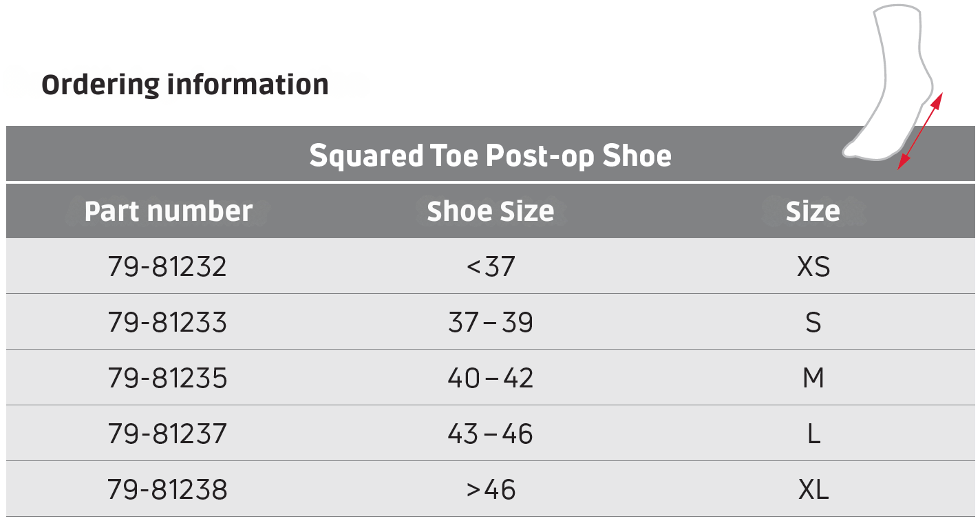
Task: Select the XS size cell
Action: pyautogui.click(x=813, y=266)
